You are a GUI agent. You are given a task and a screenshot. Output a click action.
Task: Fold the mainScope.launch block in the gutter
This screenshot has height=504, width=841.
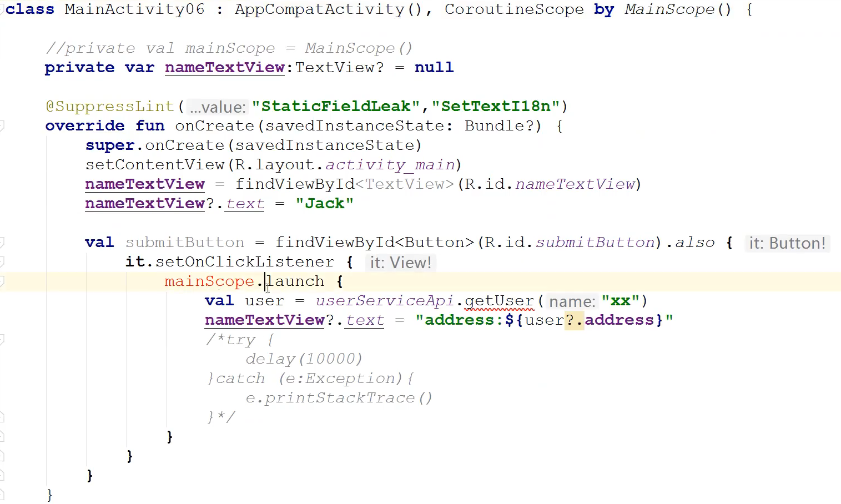click(x=2, y=281)
